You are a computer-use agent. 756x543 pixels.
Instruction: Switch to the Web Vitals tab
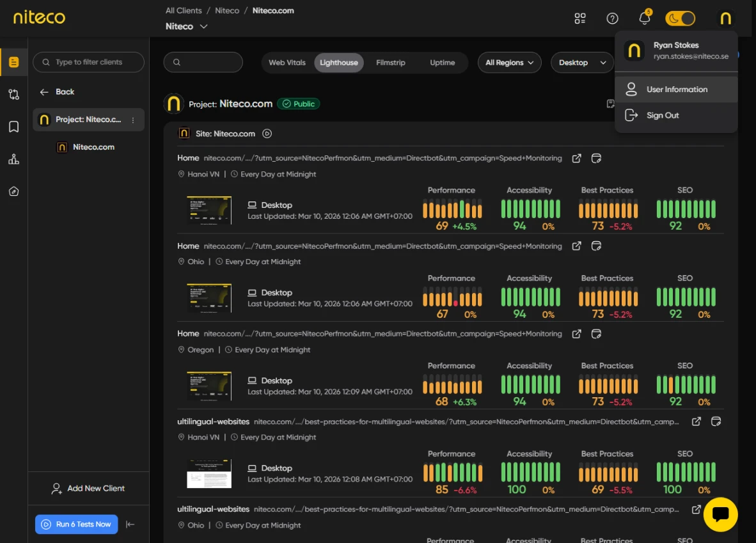(287, 63)
